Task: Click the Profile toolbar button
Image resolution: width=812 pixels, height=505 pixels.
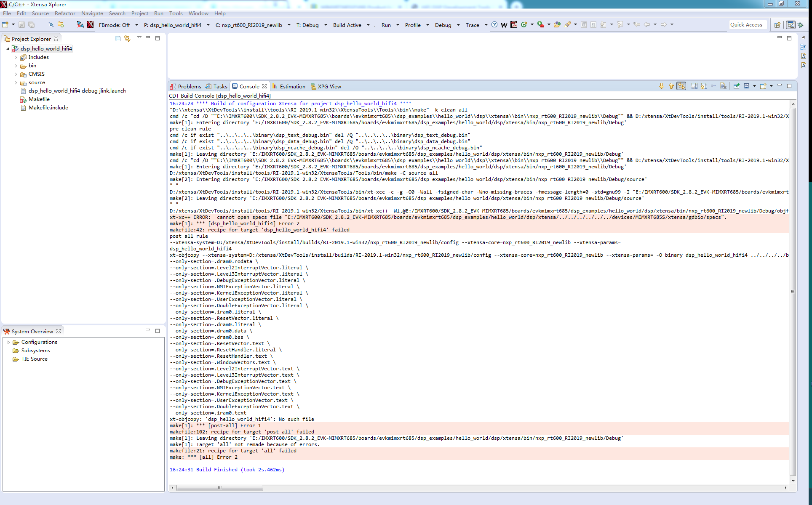Action: tap(413, 25)
